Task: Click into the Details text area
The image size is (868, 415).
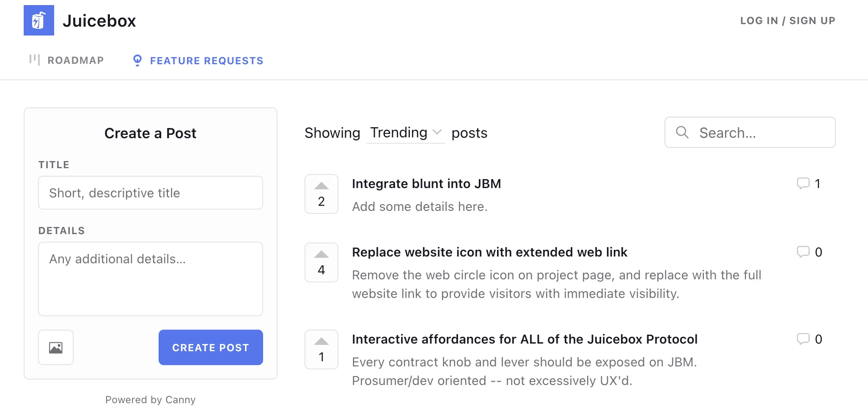Action: tap(151, 279)
